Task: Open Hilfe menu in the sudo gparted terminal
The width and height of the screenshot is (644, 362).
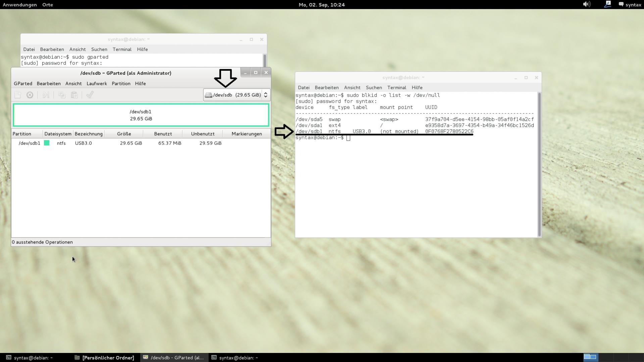Action: 142,49
